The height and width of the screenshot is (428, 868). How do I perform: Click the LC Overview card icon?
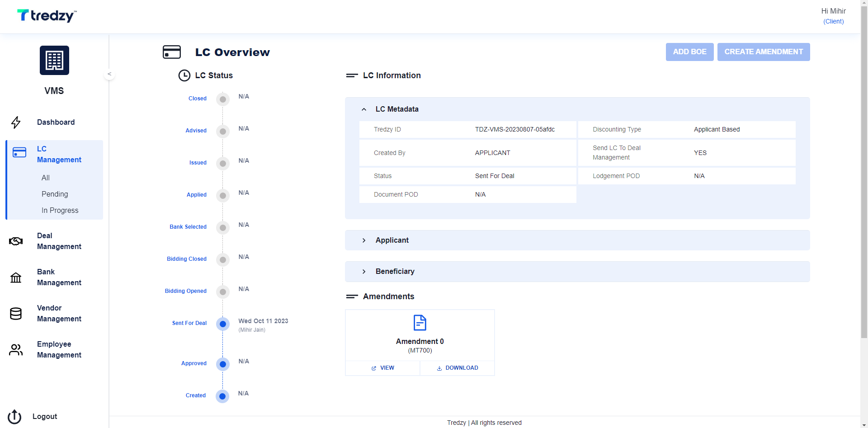pos(172,52)
